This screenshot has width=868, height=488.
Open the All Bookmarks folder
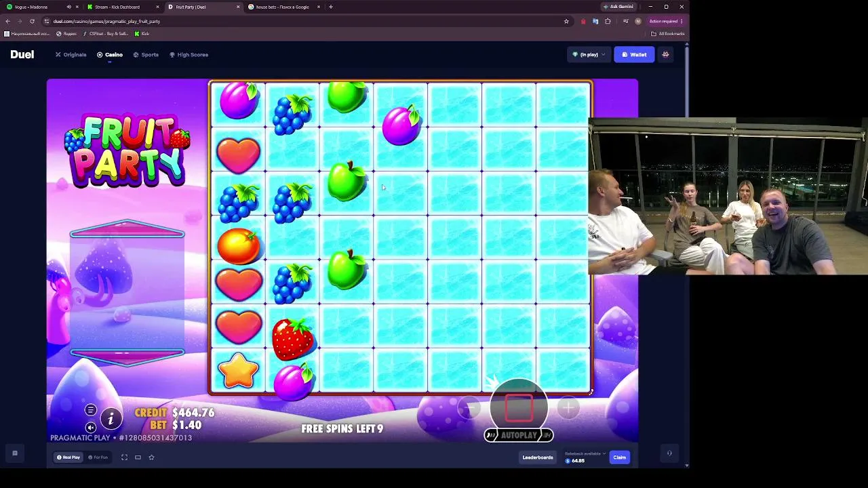(668, 33)
